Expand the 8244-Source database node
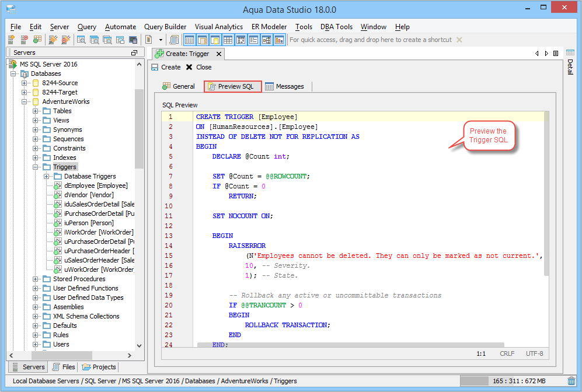The width and height of the screenshot is (582, 392). tap(25, 83)
